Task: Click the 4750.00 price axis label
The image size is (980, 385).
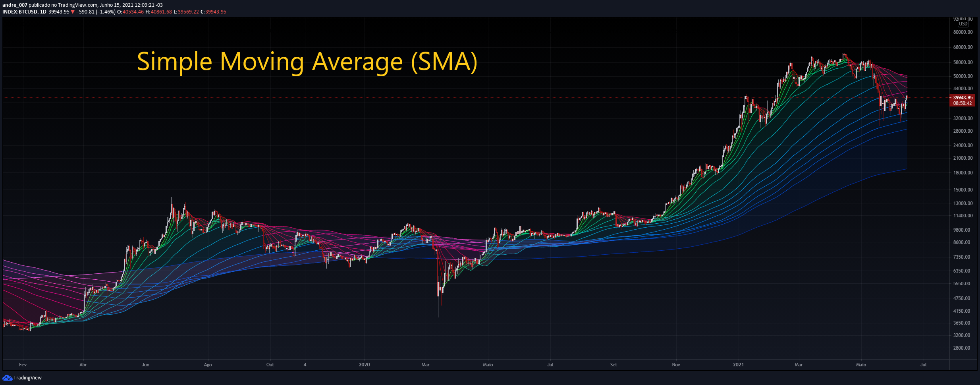Action: [962, 298]
